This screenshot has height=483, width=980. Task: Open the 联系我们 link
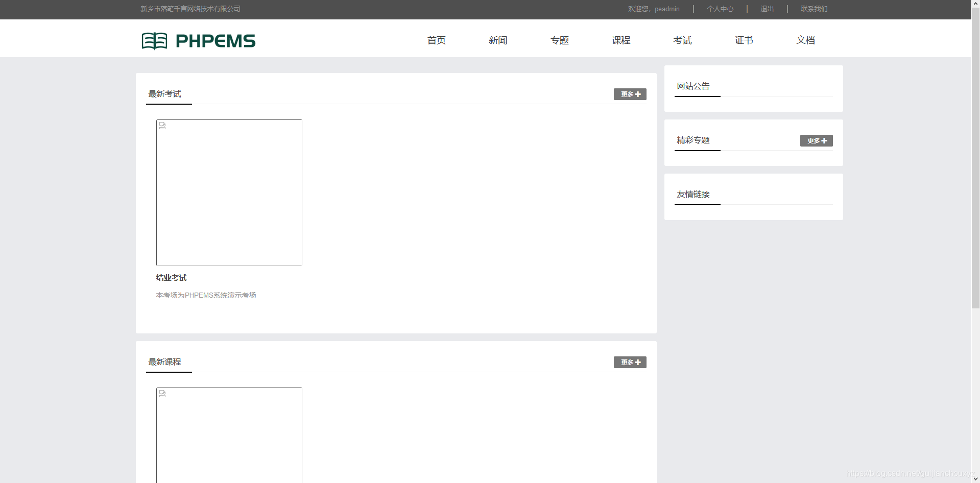click(x=814, y=9)
